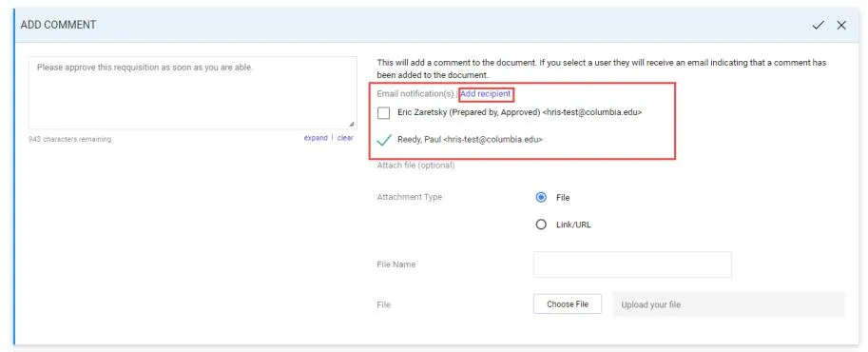The width and height of the screenshot is (868, 352).
Task: Click the Reedy, Paul recipient email text
Action: coord(470,140)
